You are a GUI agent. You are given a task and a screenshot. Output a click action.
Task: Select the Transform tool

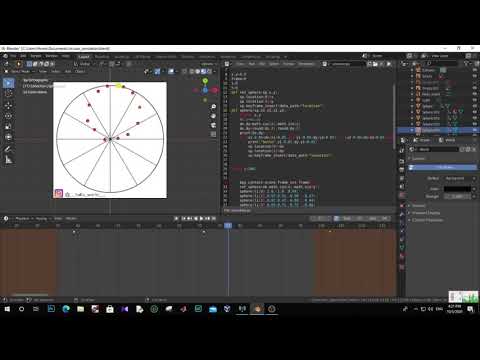tap(8, 137)
